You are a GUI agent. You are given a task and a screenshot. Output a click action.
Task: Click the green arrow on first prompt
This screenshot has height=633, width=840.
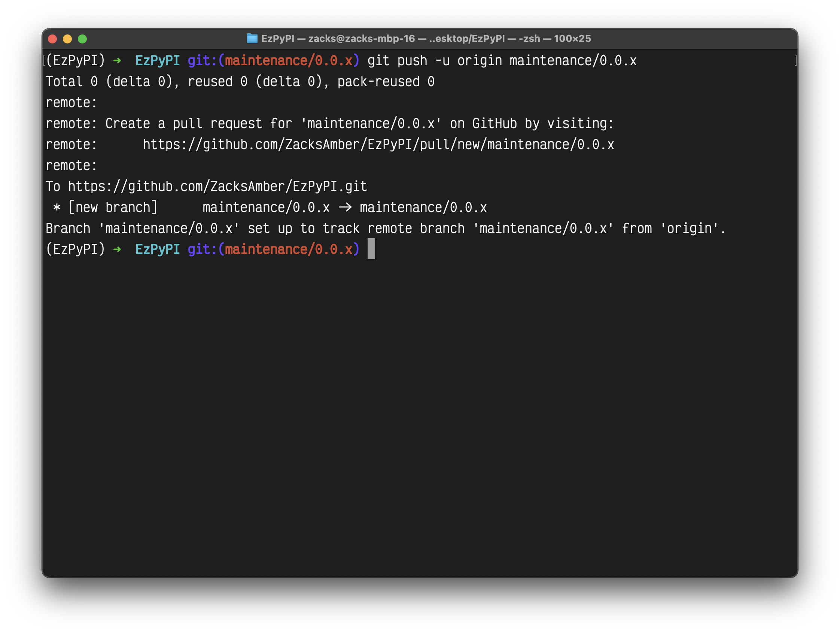tap(117, 61)
